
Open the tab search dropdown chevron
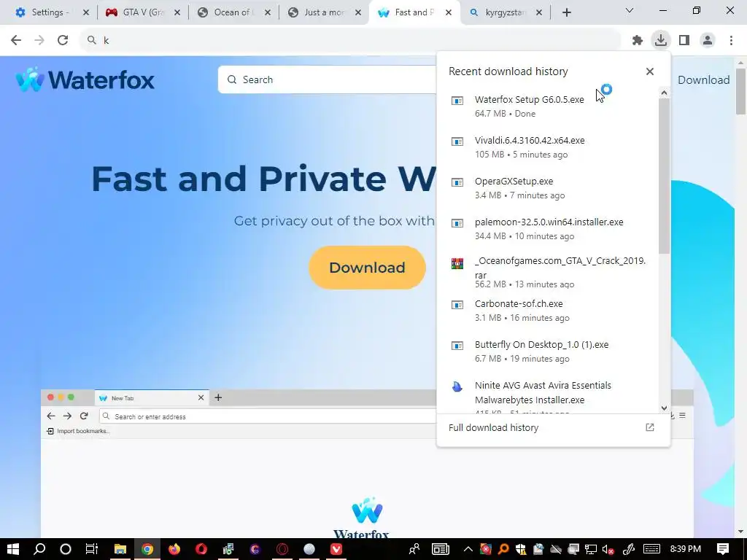pos(630,10)
